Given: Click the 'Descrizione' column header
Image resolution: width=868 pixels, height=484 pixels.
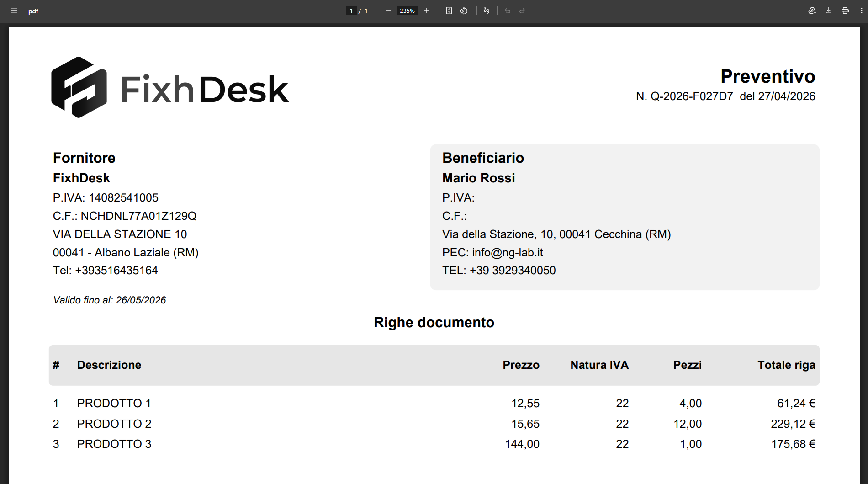Looking at the screenshot, I should coord(109,365).
